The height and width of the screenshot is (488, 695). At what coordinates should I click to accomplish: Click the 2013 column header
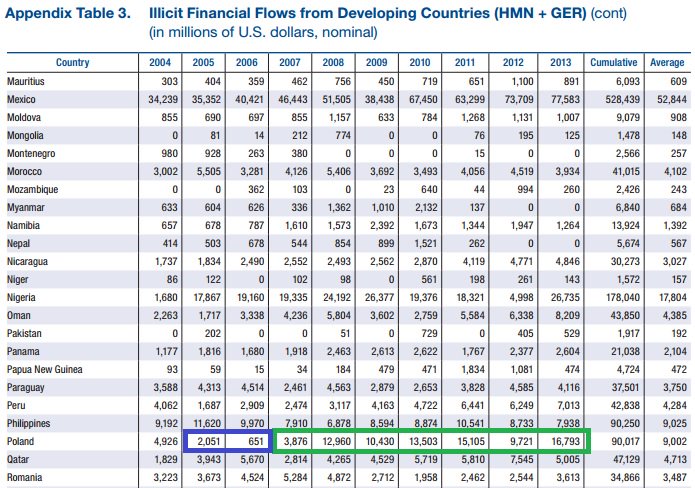(561, 62)
